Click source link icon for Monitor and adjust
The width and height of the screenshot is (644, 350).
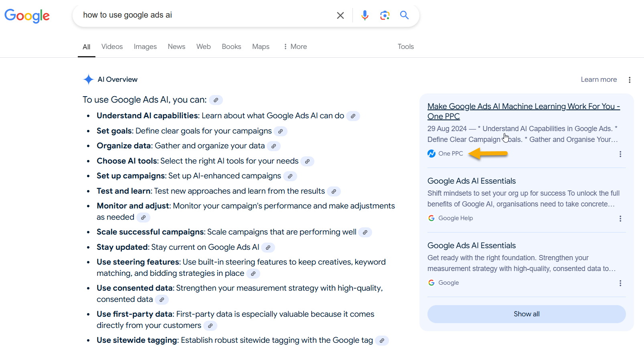143,217
